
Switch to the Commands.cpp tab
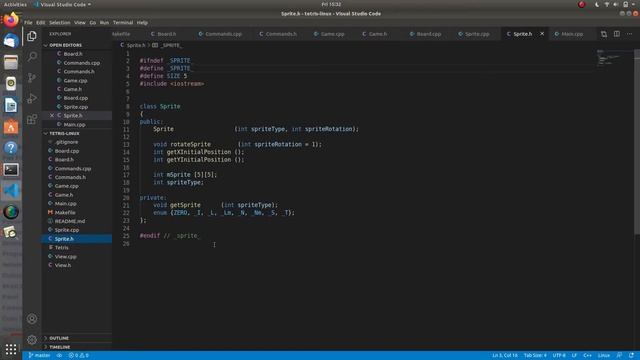pyautogui.click(x=223, y=34)
